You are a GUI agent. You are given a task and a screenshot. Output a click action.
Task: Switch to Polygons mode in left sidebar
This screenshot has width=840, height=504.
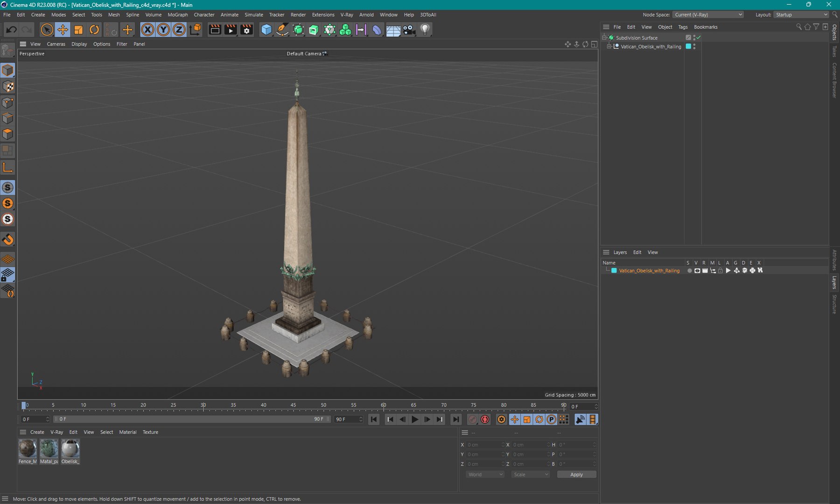pos(8,134)
